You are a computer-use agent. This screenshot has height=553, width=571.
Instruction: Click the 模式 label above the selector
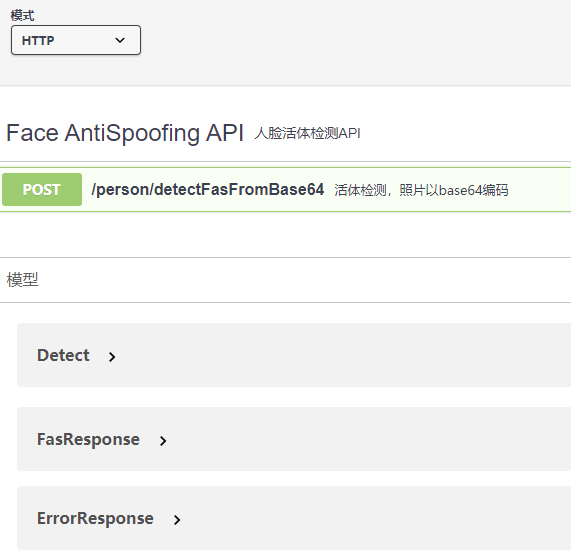[x=22, y=16]
